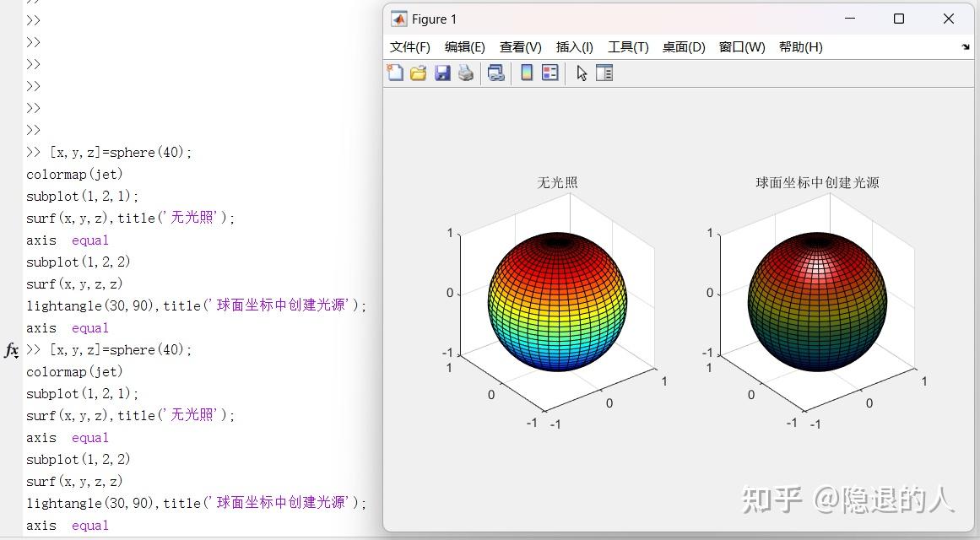
Task: Expand the 查看(V) menu
Action: (x=520, y=47)
